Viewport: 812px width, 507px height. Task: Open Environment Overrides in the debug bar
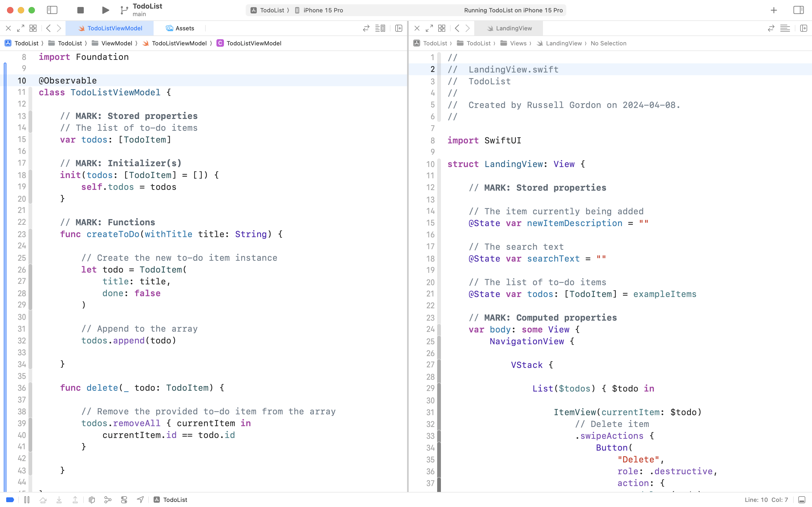(x=124, y=500)
